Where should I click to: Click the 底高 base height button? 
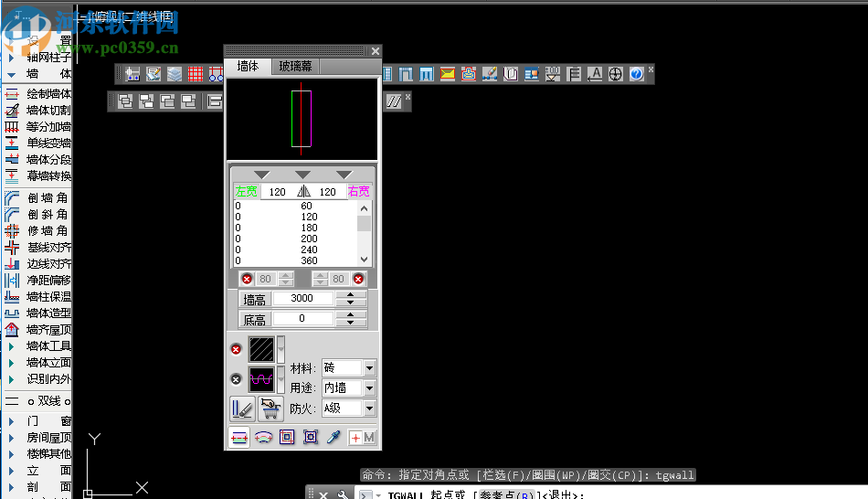(x=253, y=319)
